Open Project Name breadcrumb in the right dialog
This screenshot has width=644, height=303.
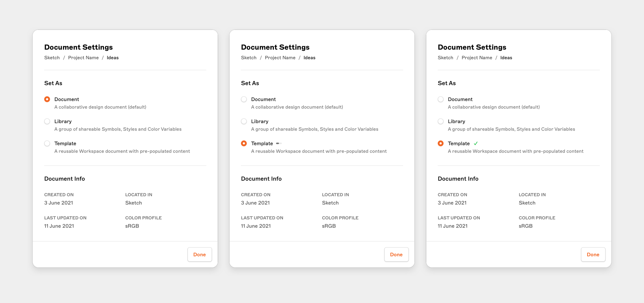(x=477, y=58)
